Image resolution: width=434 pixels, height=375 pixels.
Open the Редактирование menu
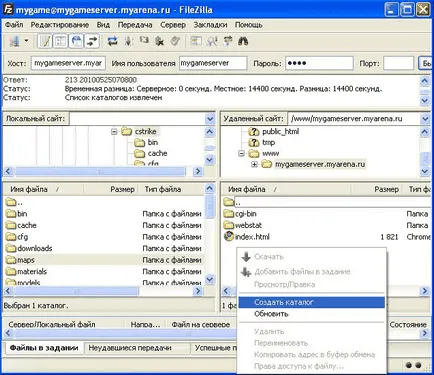click(x=60, y=25)
